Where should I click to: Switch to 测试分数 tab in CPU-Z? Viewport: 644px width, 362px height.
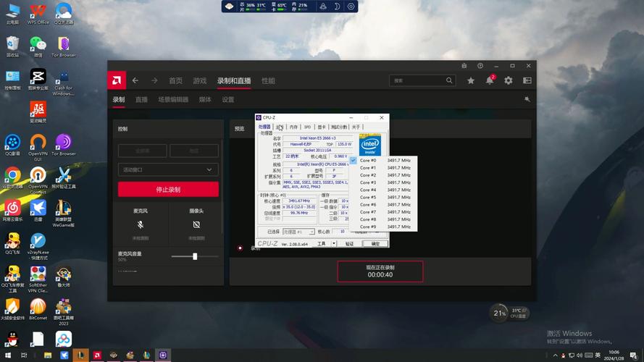(x=339, y=127)
